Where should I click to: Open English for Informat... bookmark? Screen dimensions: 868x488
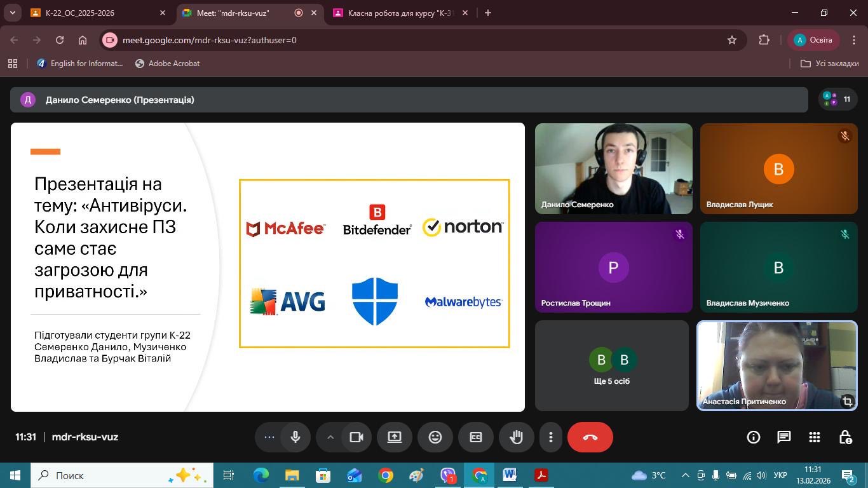(x=80, y=64)
